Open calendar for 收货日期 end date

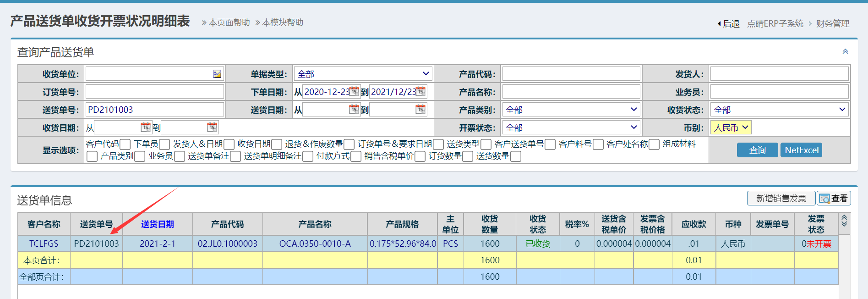coord(212,127)
